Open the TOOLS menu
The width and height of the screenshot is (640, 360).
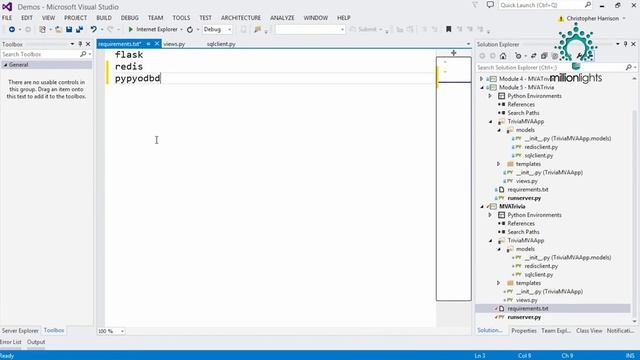(x=181, y=18)
